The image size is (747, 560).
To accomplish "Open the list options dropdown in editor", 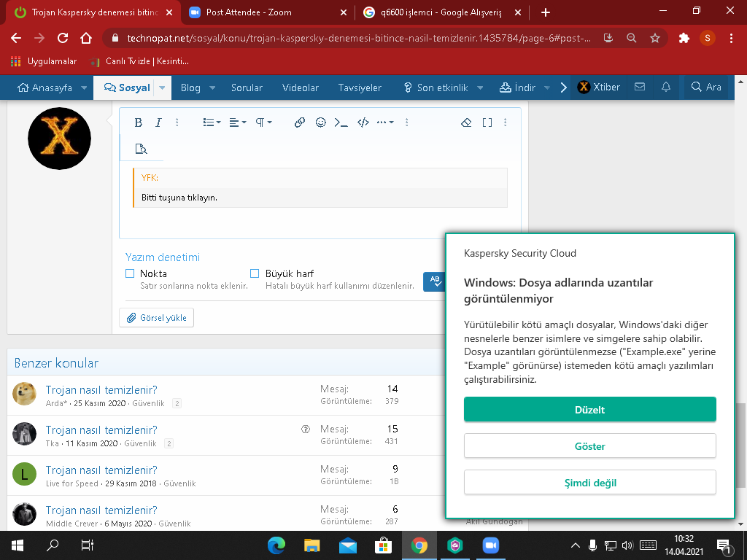I will (x=212, y=122).
